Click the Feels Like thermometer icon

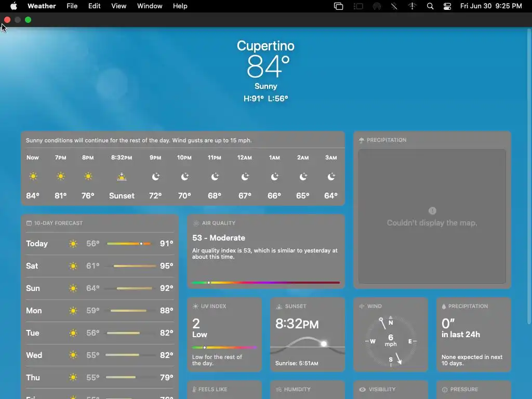click(x=194, y=389)
